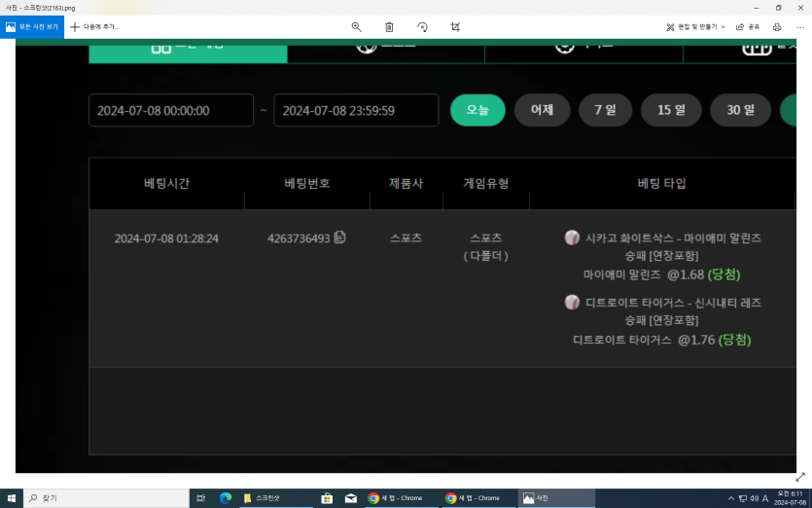Click the 베팅시간 column header
The image size is (812, 508).
coord(166,183)
